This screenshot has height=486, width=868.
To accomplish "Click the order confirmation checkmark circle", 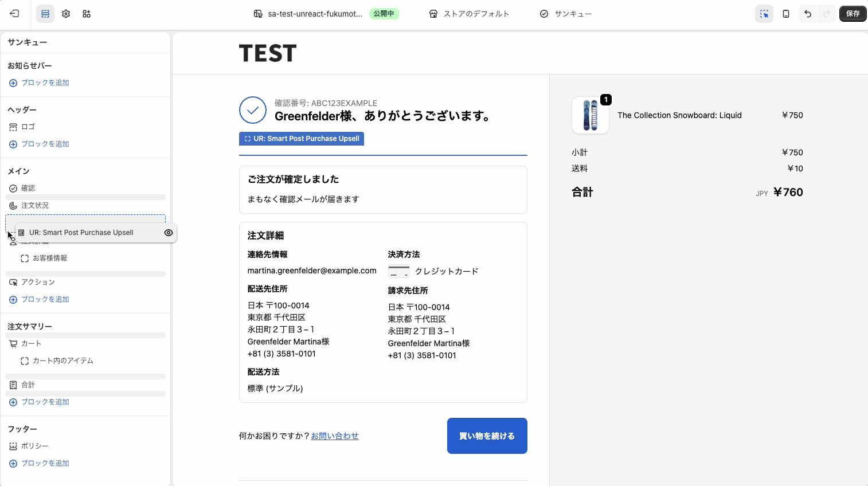I will (x=253, y=110).
